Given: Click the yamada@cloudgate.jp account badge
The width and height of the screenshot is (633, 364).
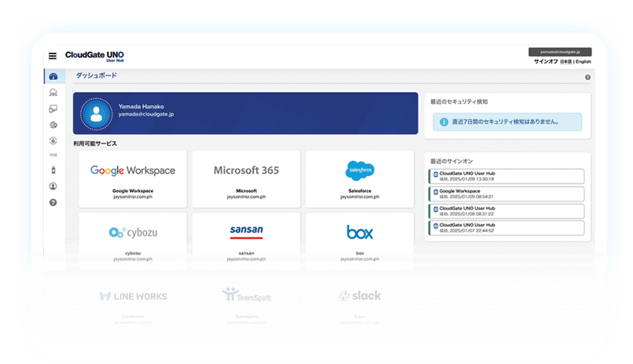Looking at the screenshot, I should coord(559,52).
